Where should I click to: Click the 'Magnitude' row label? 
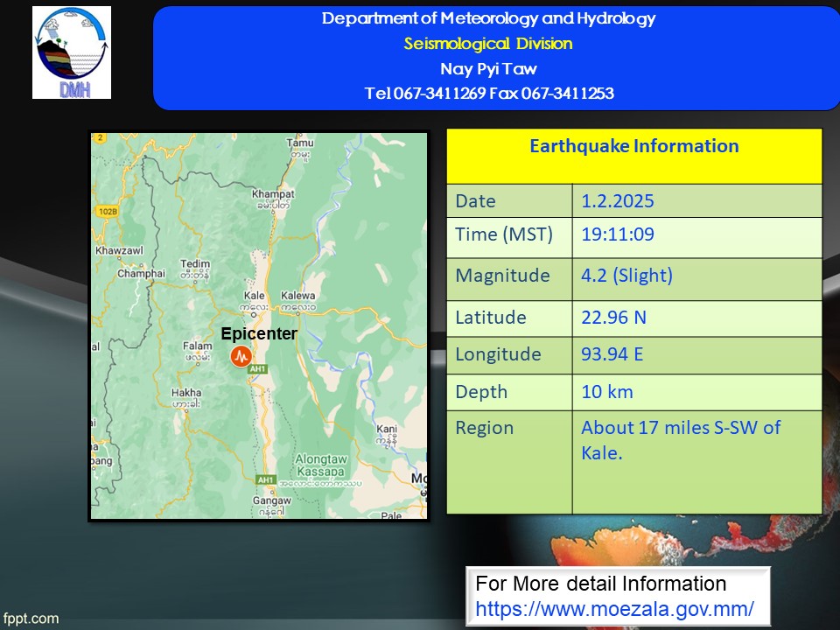(x=502, y=276)
